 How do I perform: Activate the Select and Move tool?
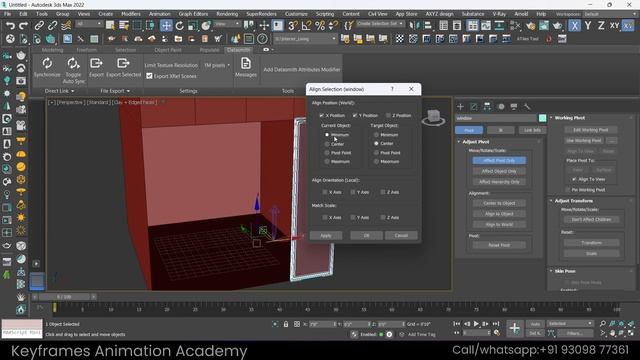click(166, 26)
